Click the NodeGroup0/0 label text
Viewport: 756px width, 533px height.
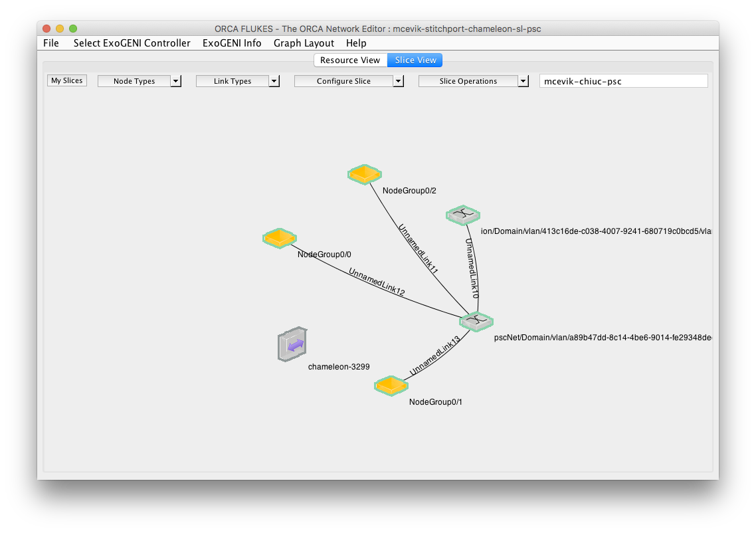point(324,254)
